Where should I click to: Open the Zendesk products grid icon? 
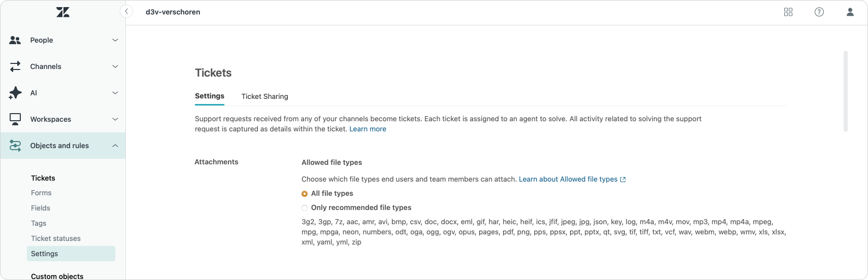(788, 12)
